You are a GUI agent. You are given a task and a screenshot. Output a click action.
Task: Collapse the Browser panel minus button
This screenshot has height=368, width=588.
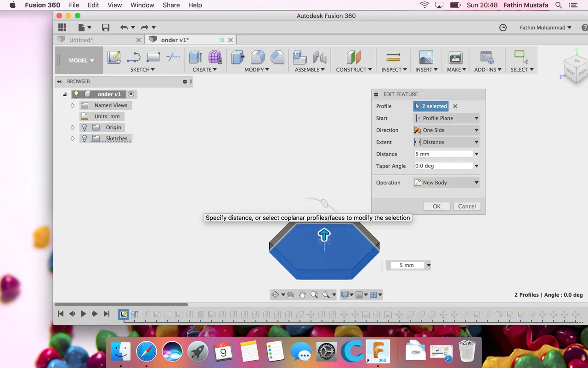tap(185, 81)
